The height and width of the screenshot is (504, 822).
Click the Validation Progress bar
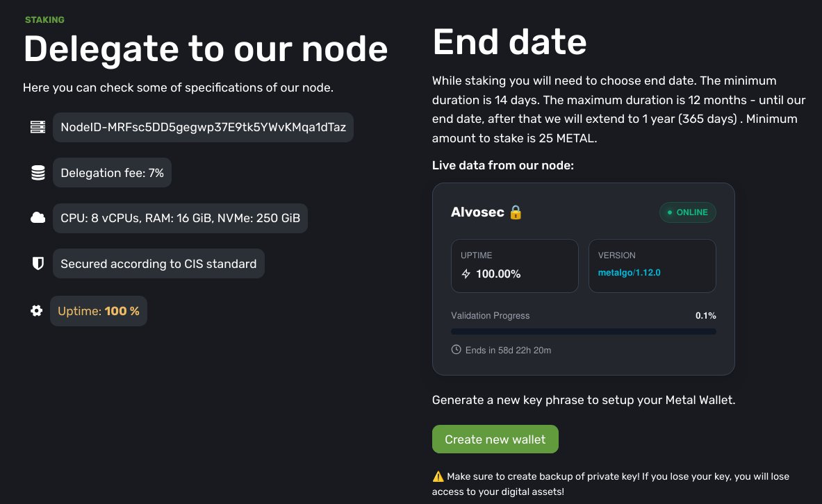[x=583, y=332]
